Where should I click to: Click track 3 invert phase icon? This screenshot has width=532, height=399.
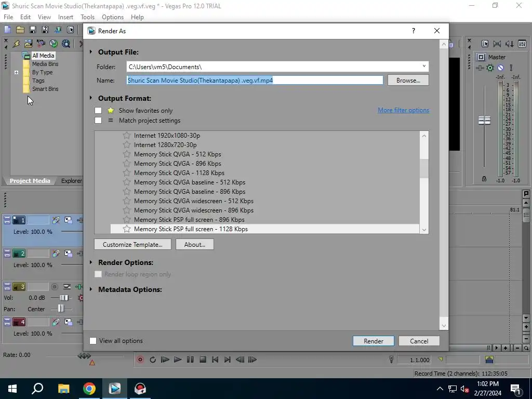(x=67, y=287)
